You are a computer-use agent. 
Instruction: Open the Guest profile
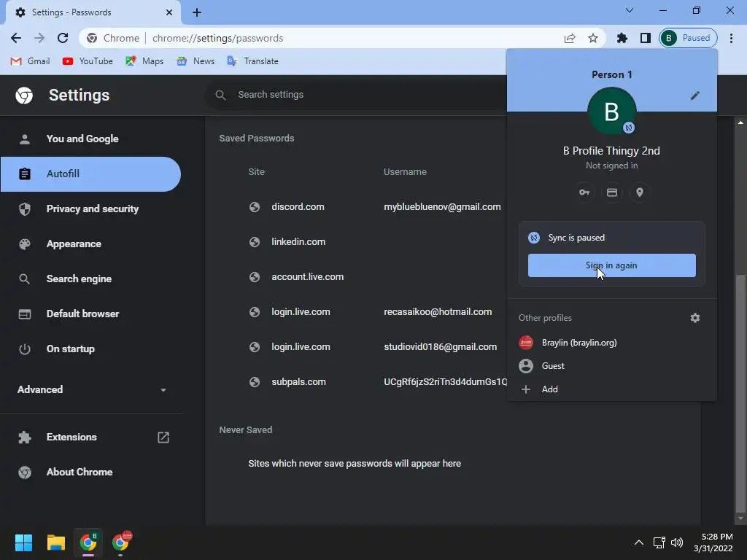coord(612,366)
